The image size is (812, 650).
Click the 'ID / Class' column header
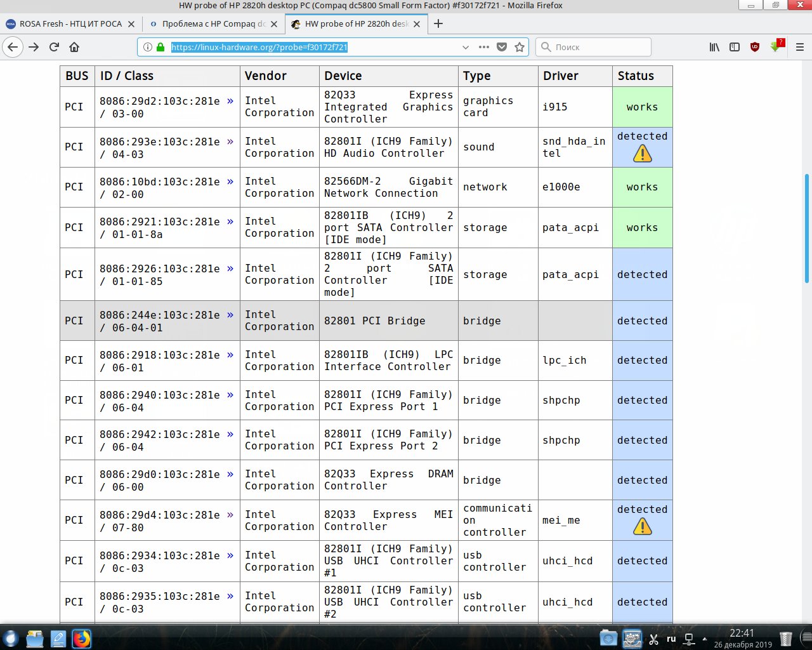pos(167,76)
